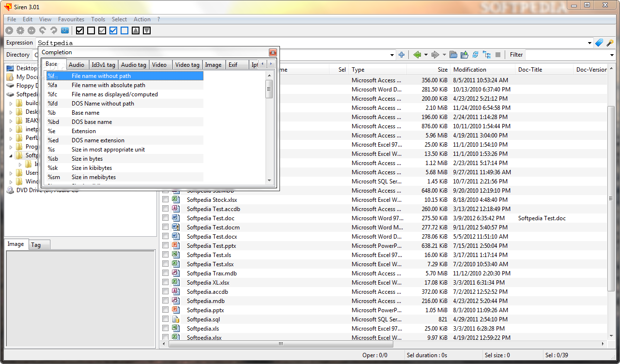The height and width of the screenshot is (364, 620).
Task: Switch to the Id3v1 tag tab
Action: coord(104,65)
